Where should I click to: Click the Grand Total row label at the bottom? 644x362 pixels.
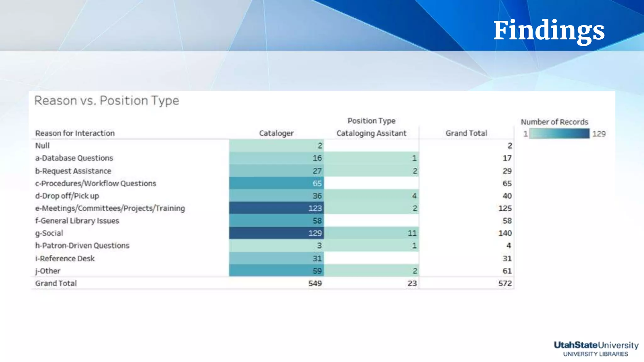coord(56,283)
